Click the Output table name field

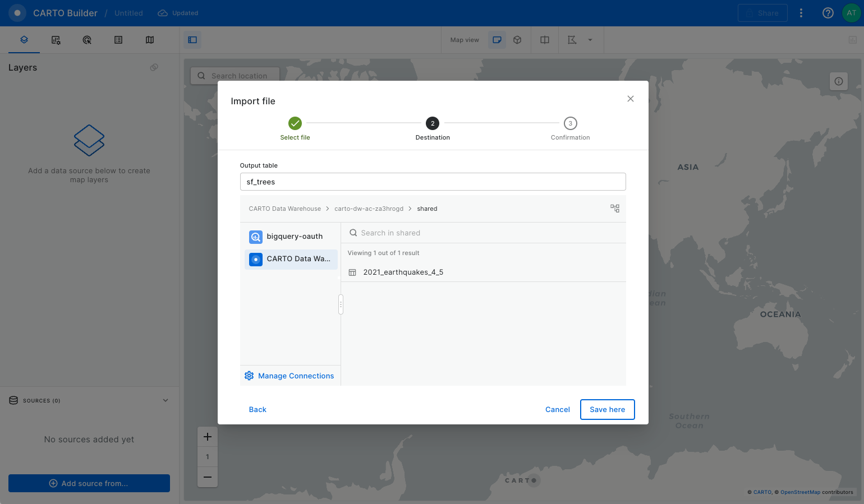click(433, 182)
